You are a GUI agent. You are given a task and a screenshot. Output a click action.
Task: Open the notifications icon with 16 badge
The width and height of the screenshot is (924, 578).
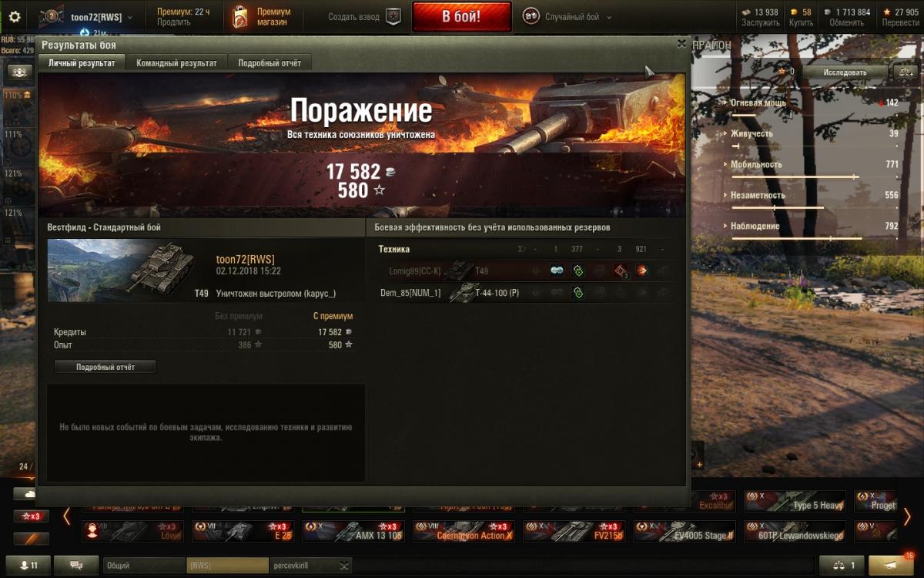coord(892,565)
